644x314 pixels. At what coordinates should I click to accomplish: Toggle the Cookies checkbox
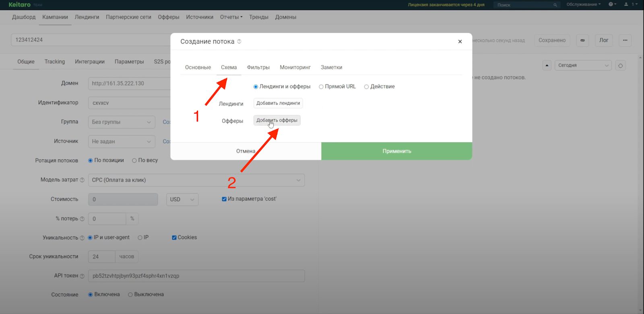[174, 238]
